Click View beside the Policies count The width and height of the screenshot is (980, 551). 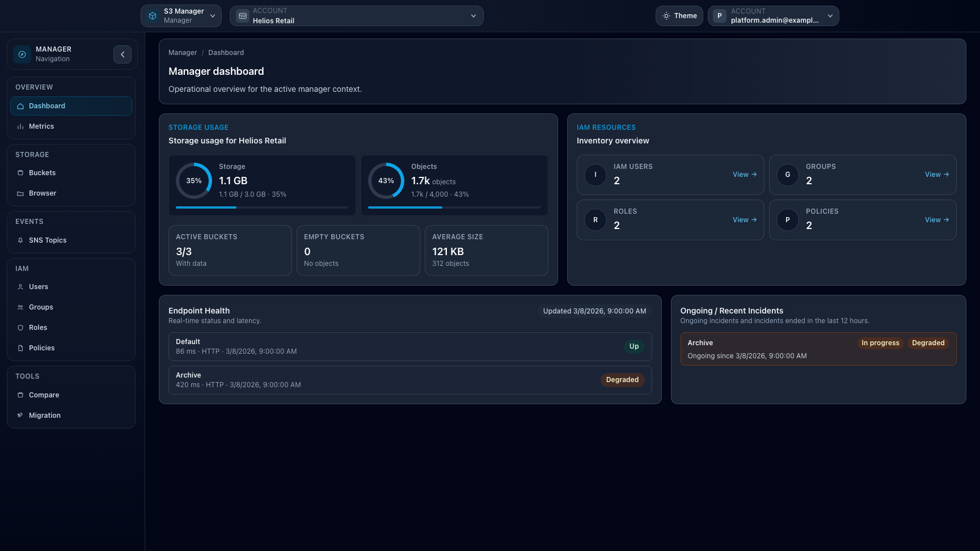[936, 219]
